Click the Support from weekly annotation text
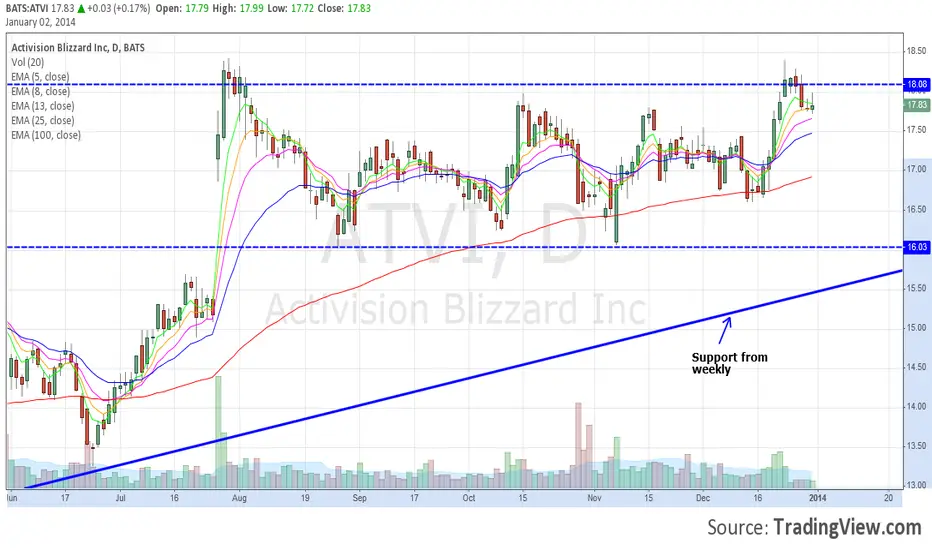 729,363
